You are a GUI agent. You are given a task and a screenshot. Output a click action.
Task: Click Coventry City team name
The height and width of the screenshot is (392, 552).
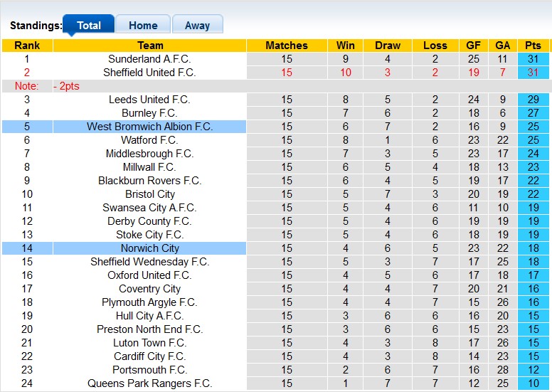pyautogui.click(x=149, y=289)
